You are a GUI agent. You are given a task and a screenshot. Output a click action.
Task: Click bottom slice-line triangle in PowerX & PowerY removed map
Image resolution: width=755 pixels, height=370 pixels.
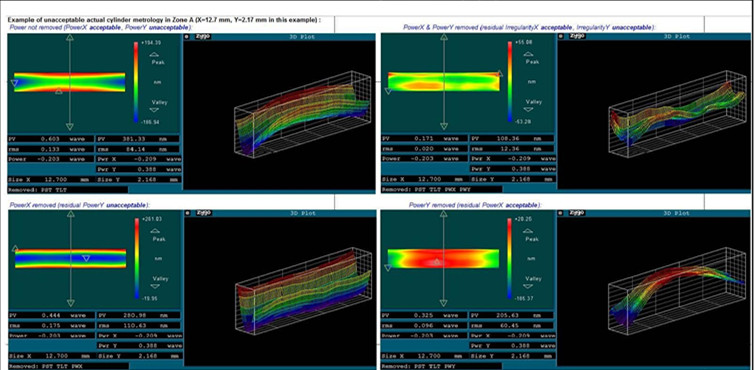point(443,127)
